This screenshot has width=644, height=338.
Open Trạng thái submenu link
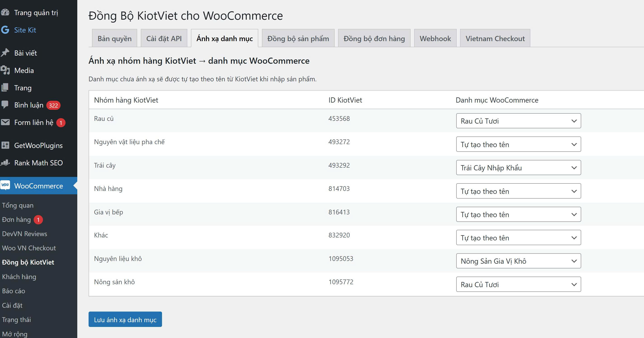16,319
